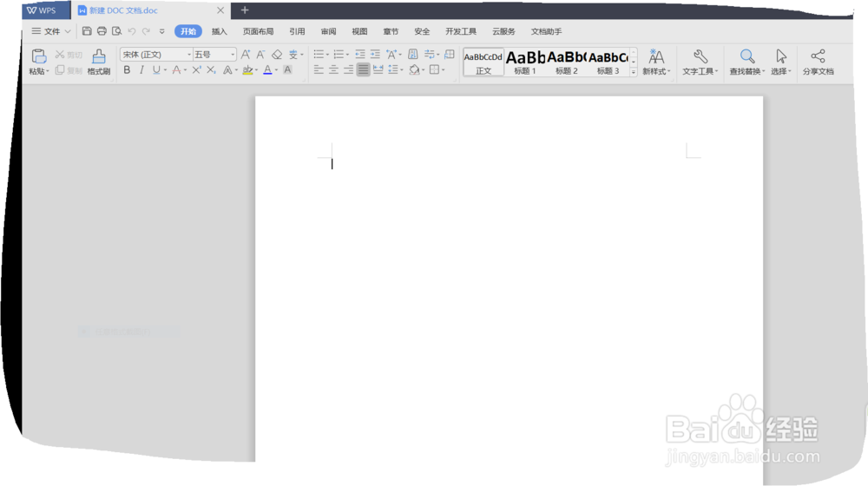The image size is (868, 486).
Task: Toggle Strikethrough formatting
Action: [176, 69]
